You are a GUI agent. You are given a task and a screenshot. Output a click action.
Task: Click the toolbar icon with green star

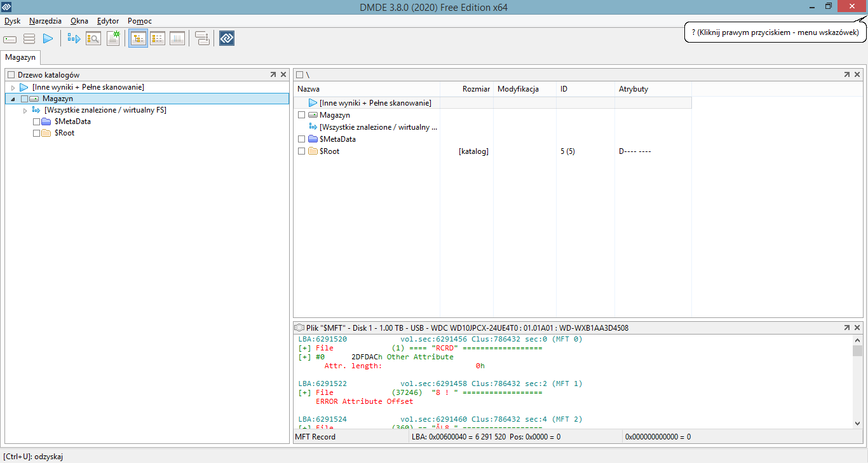[x=113, y=39]
